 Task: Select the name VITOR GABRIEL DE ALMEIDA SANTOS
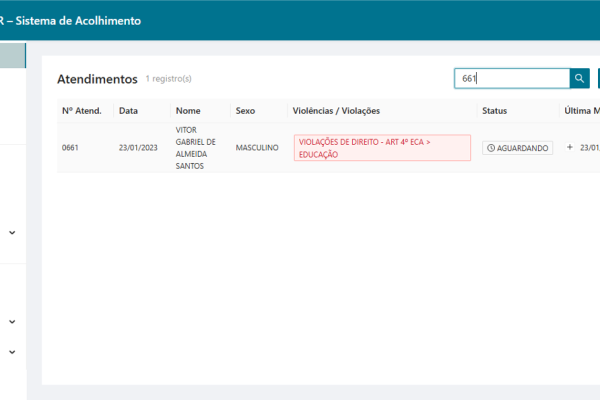pos(195,148)
